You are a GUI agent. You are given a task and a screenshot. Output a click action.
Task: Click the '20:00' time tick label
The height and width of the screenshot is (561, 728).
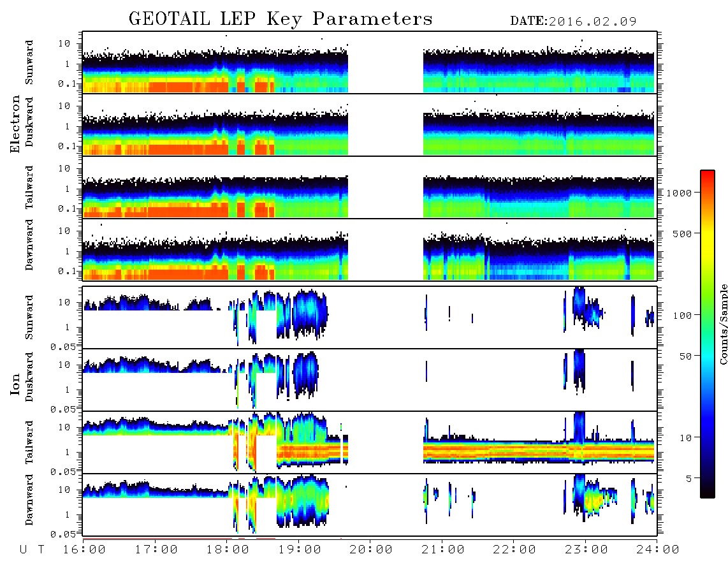[371, 550]
